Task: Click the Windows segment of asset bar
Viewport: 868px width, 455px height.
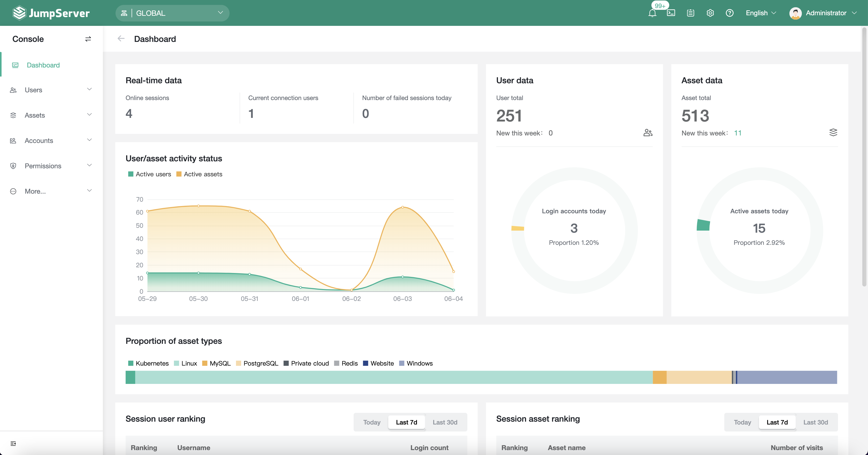Action: point(787,377)
